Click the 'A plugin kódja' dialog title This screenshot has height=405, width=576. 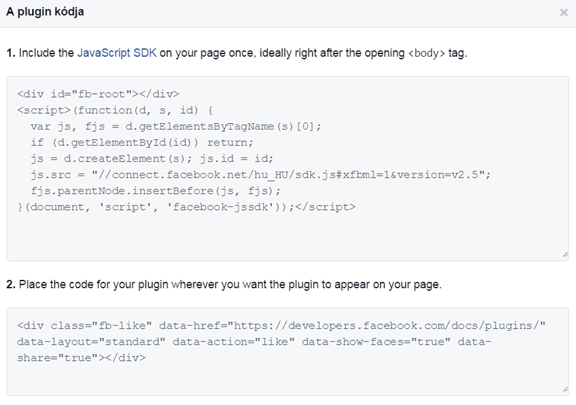(45, 12)
